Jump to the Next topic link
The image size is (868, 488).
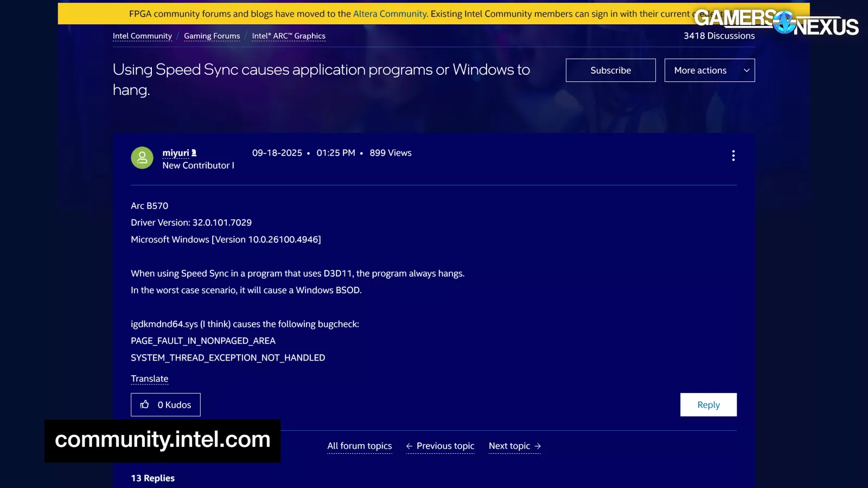point(509,446)
